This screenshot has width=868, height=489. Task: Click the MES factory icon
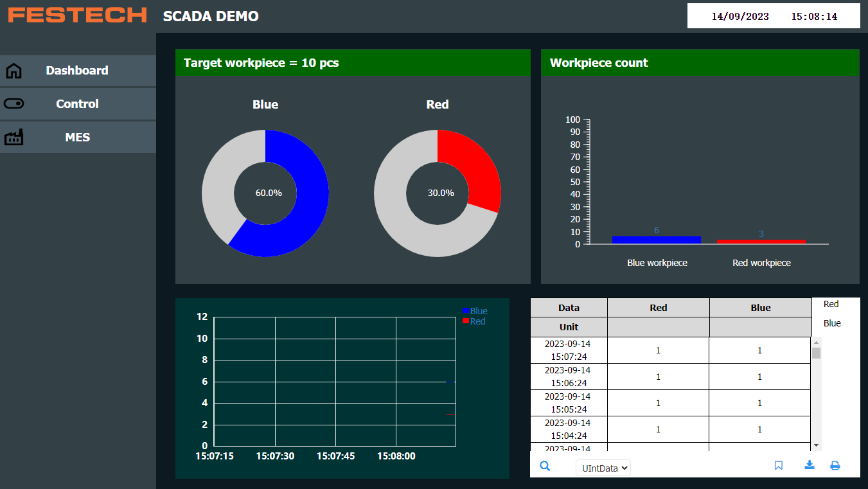pyautogui.click(x=13, y=137)
